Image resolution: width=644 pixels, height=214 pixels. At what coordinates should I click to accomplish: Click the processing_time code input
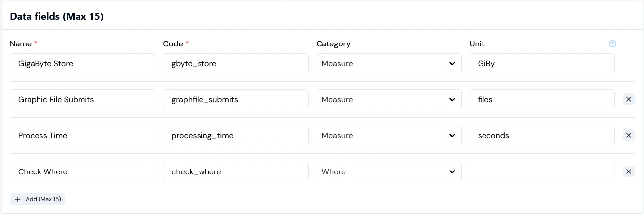point(236,135)
